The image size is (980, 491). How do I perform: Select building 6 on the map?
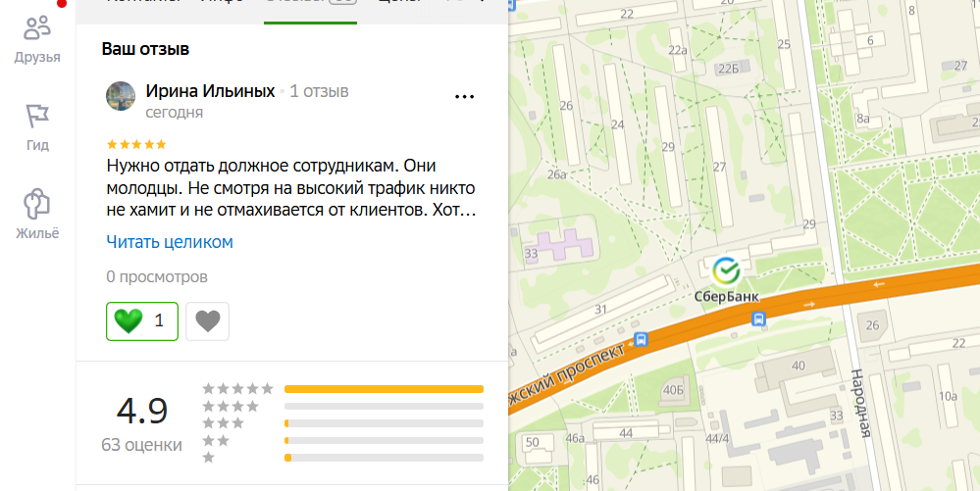[x=870, y=40]
